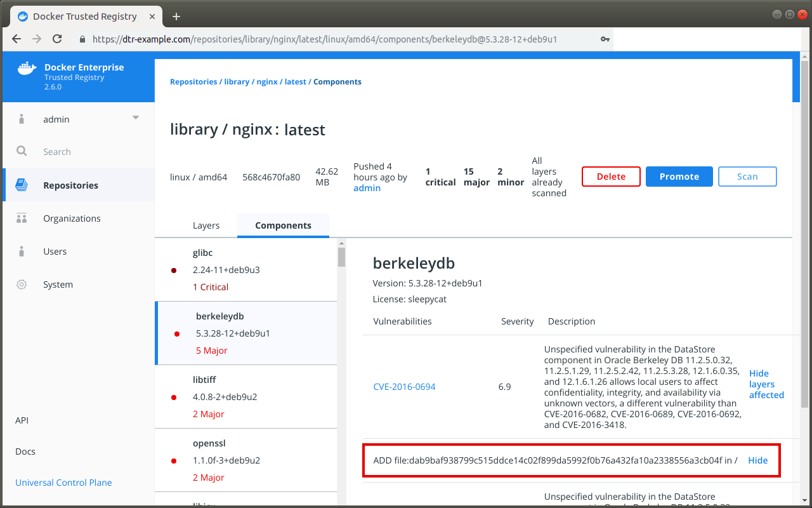
Task: Hide layers affected for CVE-2016-0694
Action: pyautogui.click(x=766, y=384)
